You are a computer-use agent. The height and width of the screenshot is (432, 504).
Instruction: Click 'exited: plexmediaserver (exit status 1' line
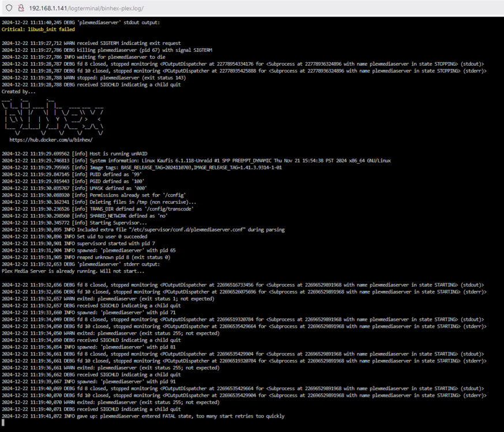click(108, 299)
